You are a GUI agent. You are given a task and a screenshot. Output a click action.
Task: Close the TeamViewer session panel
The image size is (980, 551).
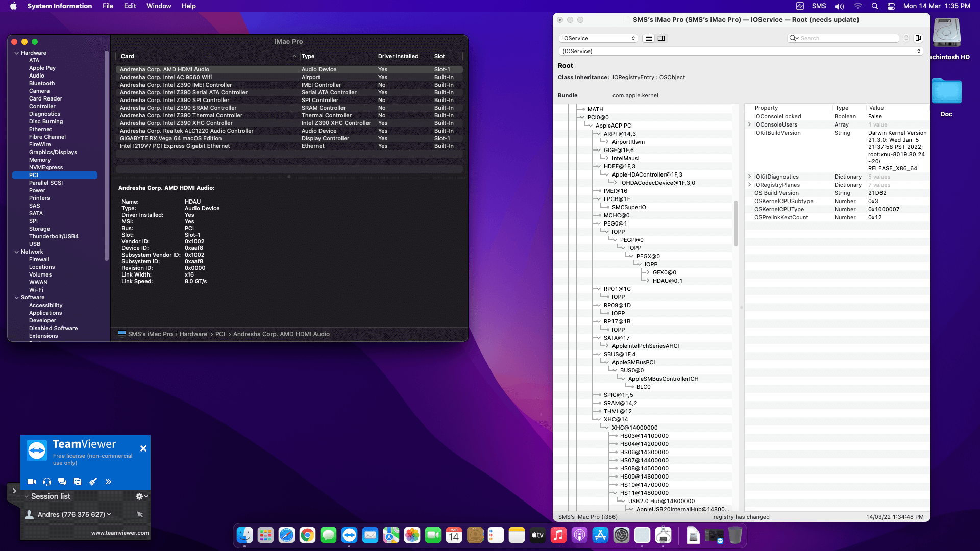pos(143,448)
